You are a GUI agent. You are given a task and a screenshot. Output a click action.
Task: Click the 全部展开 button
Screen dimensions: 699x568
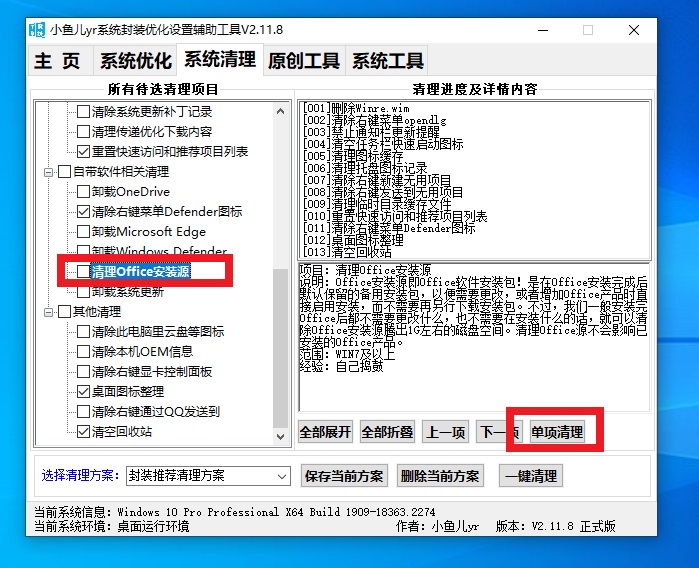coord(326,432)
